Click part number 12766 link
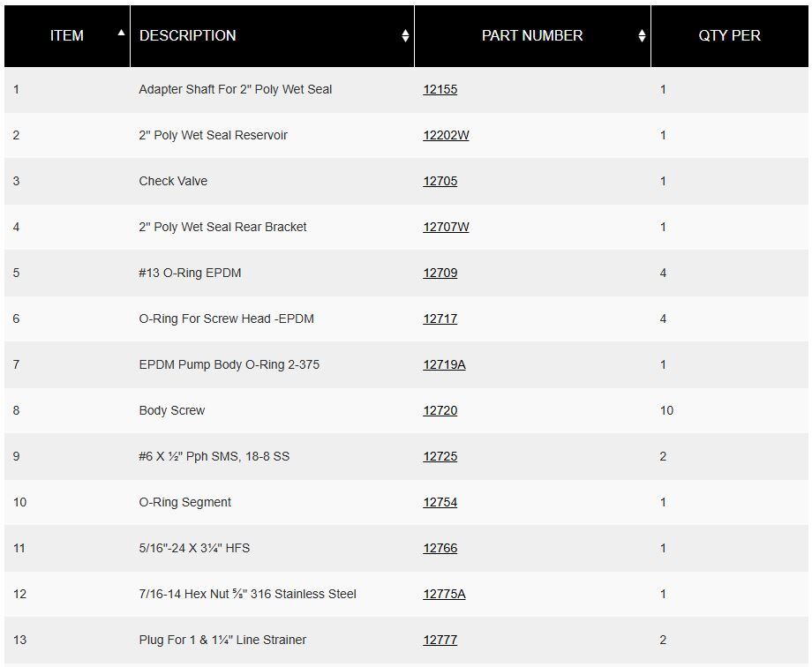This screenshot has height=667, width=812. 440,548
